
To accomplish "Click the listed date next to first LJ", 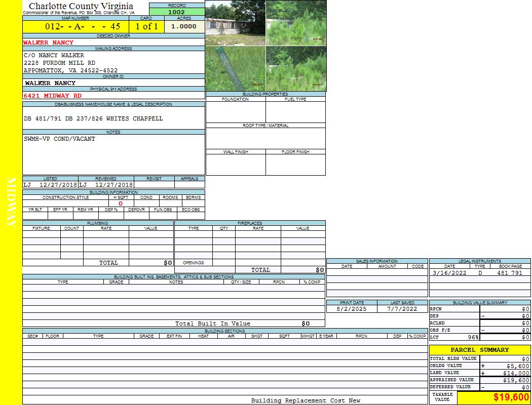I will point(58,185).
